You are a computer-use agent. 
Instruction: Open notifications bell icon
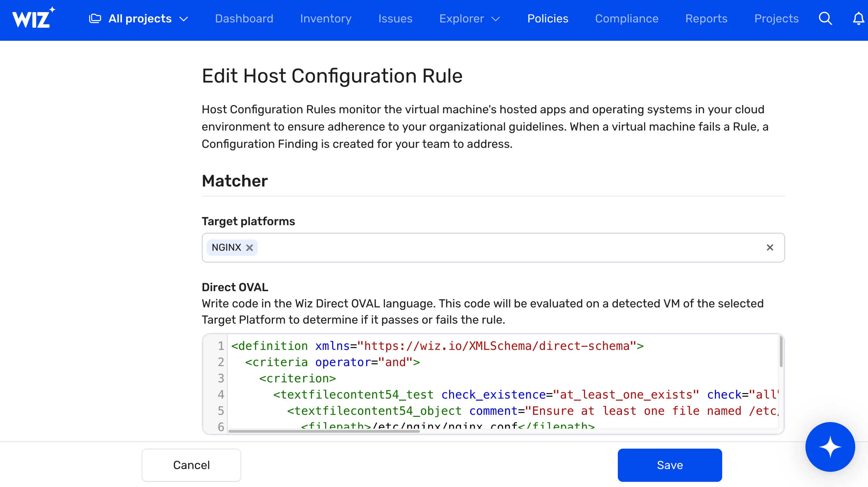click(858, 18)
